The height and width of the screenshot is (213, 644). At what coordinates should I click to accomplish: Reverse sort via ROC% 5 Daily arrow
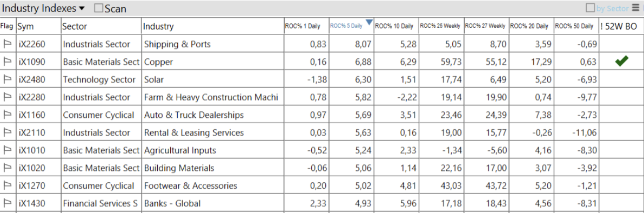tap(369, 22)
